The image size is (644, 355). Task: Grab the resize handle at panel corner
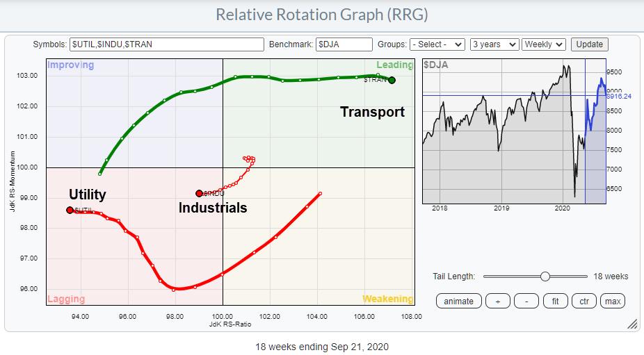pyautogui.click(x=632, y=324)
